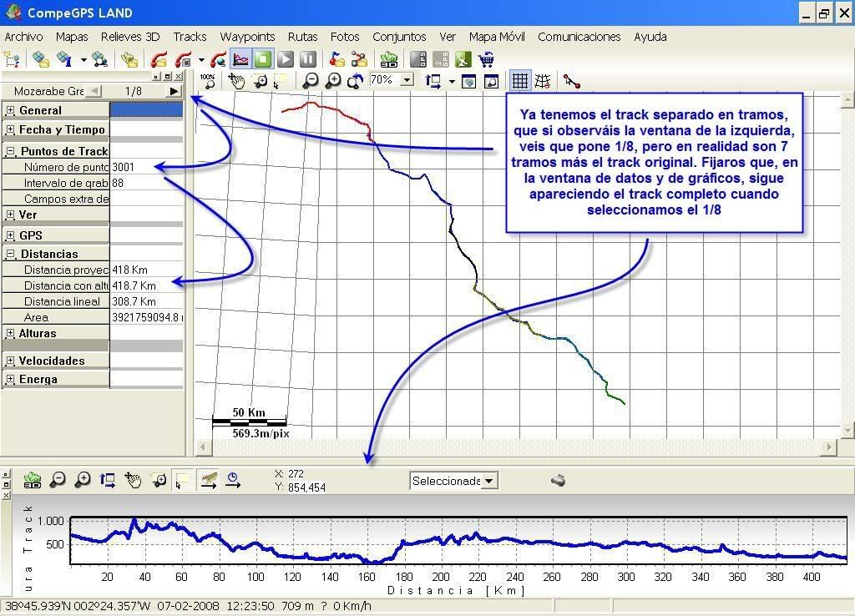
Task: Click the map info icon
Action: click(x=65, y=59)
